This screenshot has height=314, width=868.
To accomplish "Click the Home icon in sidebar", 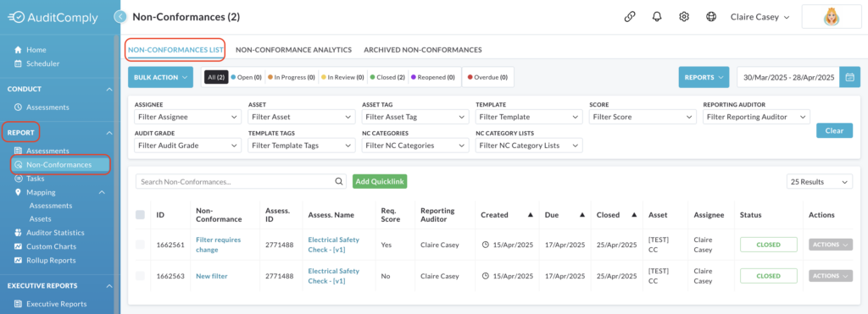I will (x=18, y=50).
